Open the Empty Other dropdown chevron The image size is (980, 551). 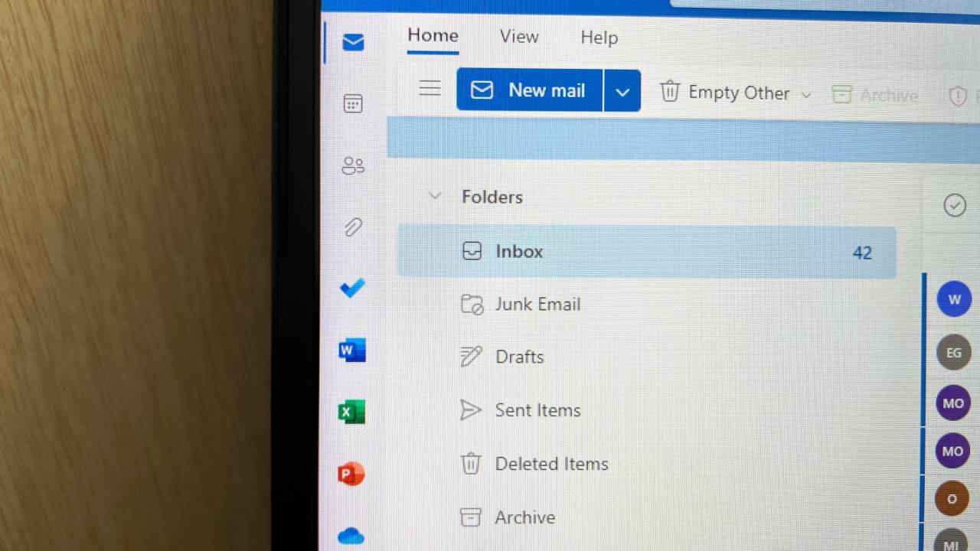tap(806, 94)
